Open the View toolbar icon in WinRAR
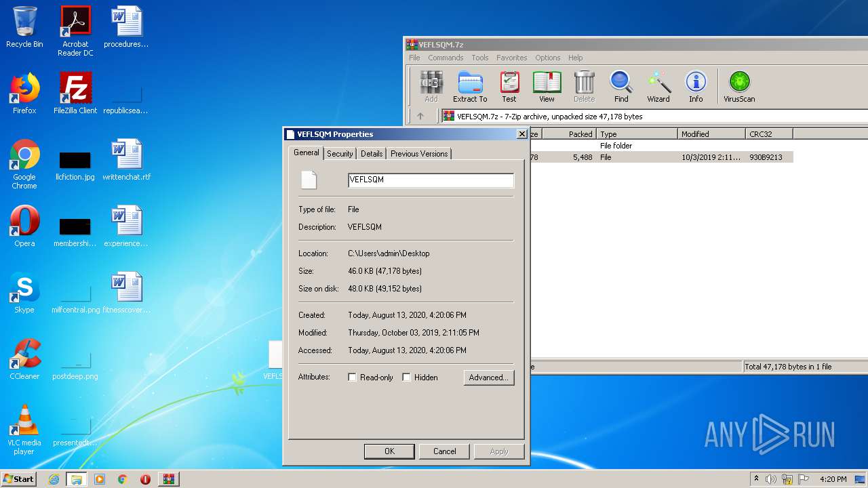 [x=547, y=87]
